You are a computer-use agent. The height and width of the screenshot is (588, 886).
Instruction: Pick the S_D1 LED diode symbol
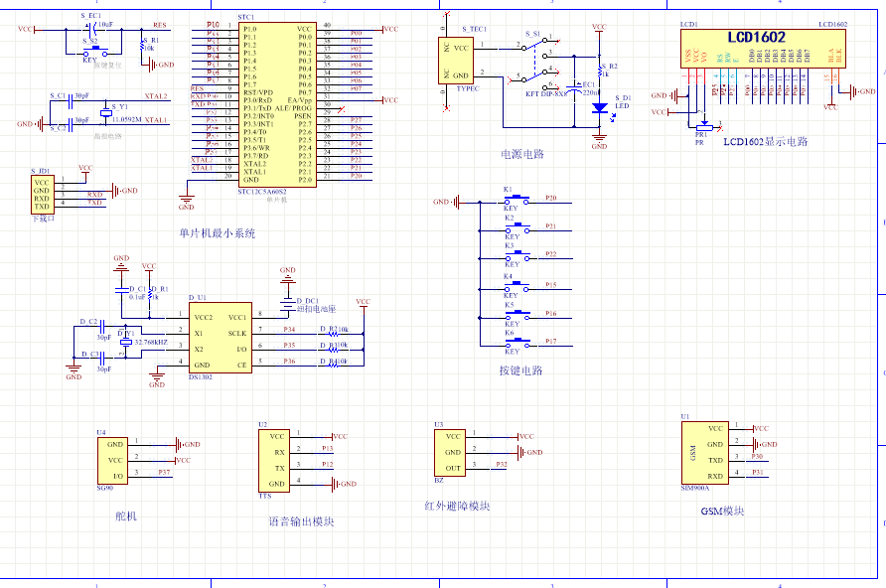(598, 107)
